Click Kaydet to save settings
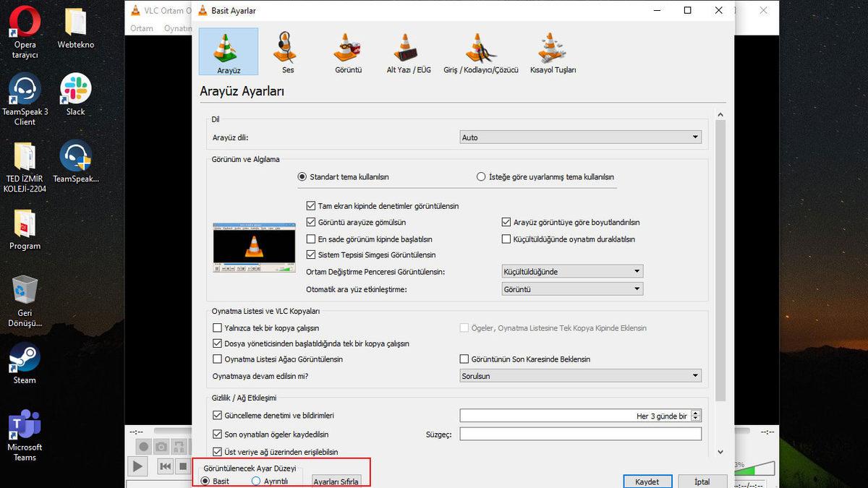The width and height of the screenshot is (868, 488). [x=647, y=481]
